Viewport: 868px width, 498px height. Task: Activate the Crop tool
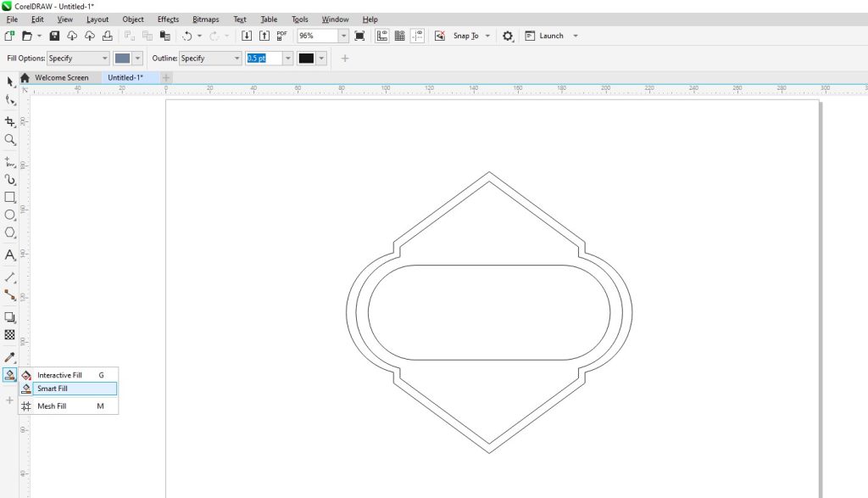10,121
